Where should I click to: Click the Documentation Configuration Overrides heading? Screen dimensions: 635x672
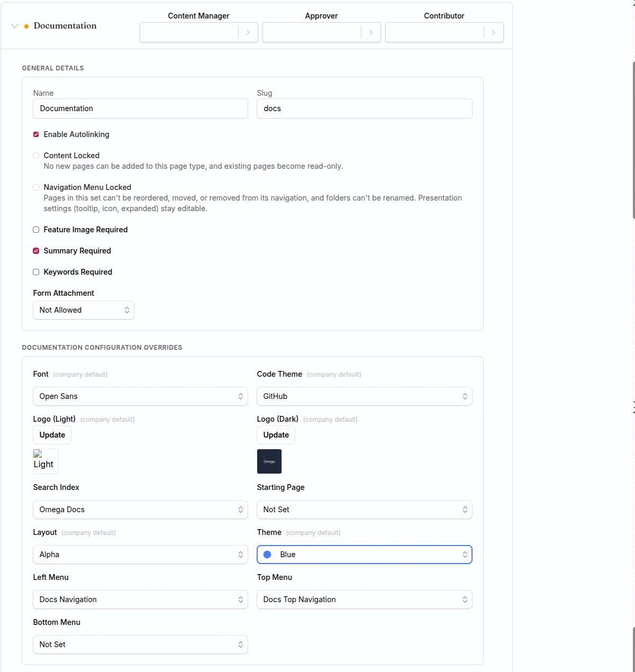[102, 348]
